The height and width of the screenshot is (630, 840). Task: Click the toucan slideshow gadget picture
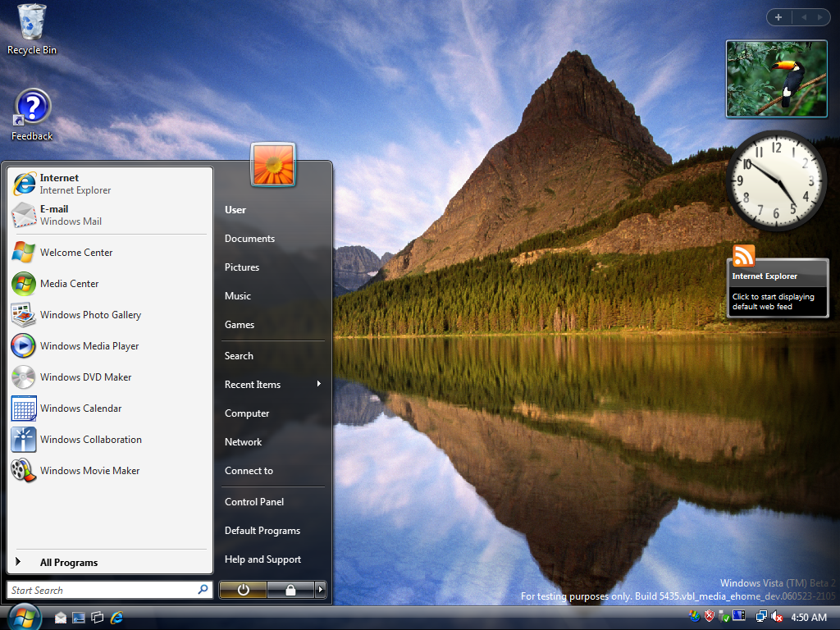[777, 80]
